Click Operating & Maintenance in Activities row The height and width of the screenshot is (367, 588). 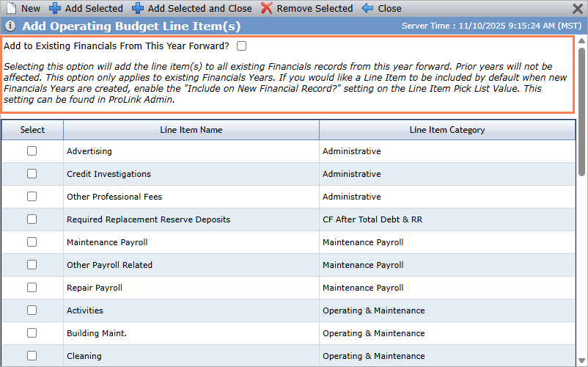pos(374,310)
